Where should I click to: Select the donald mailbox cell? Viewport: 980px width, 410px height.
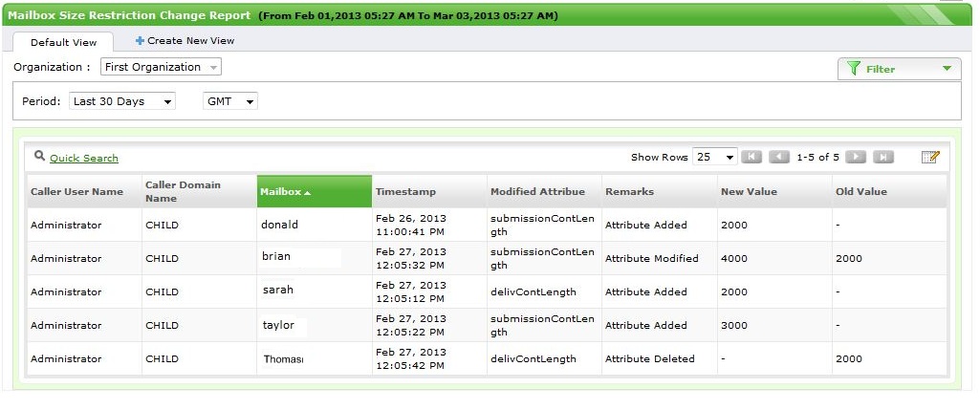click(279, 225)
